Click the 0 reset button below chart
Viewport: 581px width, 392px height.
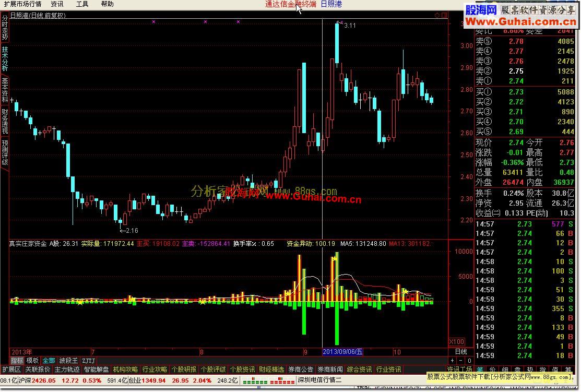pos(469,360)
